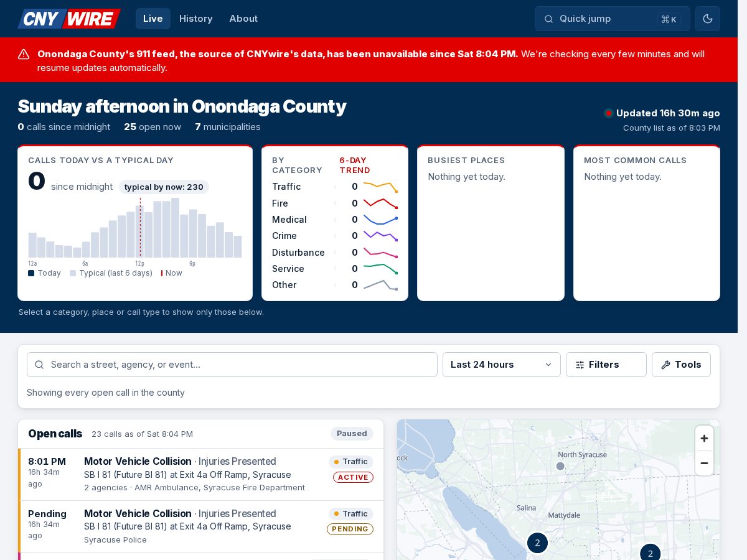Switch to the Live tab

click(153, 19)
